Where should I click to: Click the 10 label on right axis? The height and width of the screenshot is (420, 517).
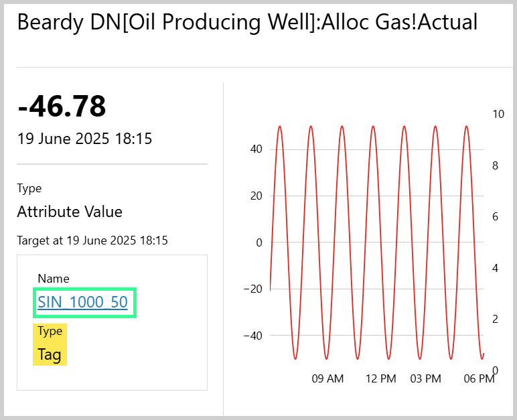point(498,115)
